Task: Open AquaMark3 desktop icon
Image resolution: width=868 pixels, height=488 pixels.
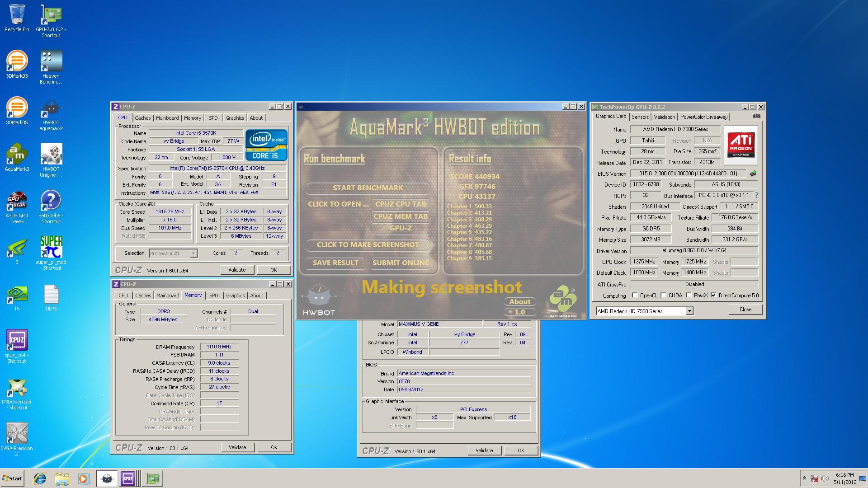Action: pyautogui.click(x=17, y=158)
